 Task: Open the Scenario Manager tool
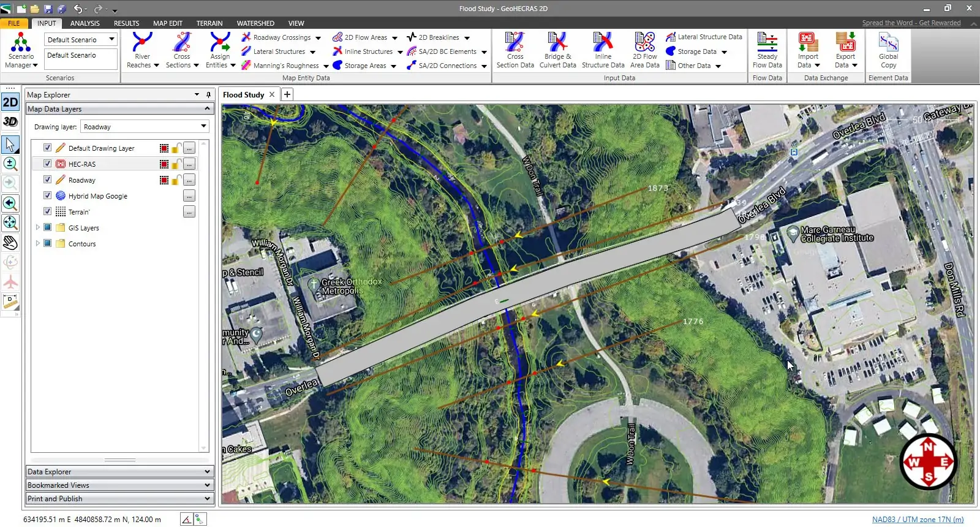[x=21, y=50]
